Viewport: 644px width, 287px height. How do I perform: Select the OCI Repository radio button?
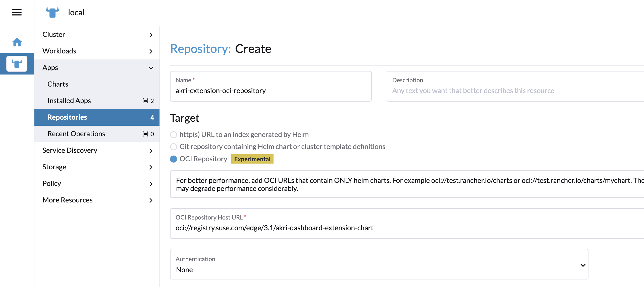pyautogui.click(x=174, y=159)
